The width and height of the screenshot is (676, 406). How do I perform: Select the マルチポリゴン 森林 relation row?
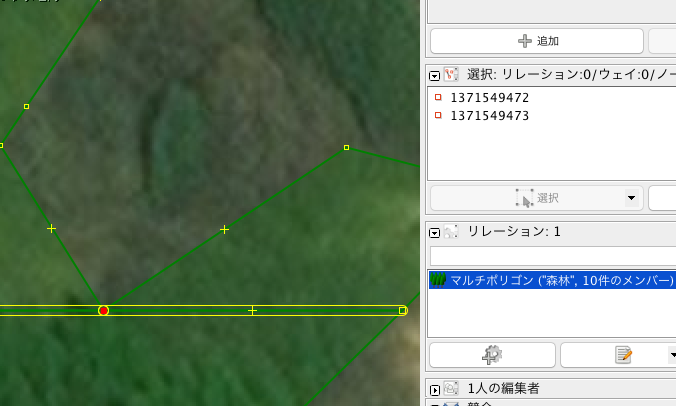pyautogui.click(x=552, y=281)
